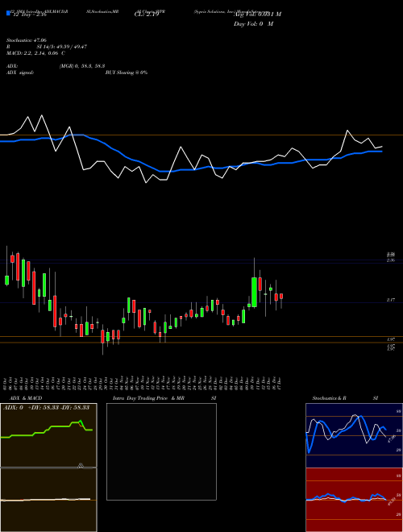This screenshot has width=403, height=532.
Task: Click the blue moving average line at its lowest dip
Action: (x=166, y=172)
